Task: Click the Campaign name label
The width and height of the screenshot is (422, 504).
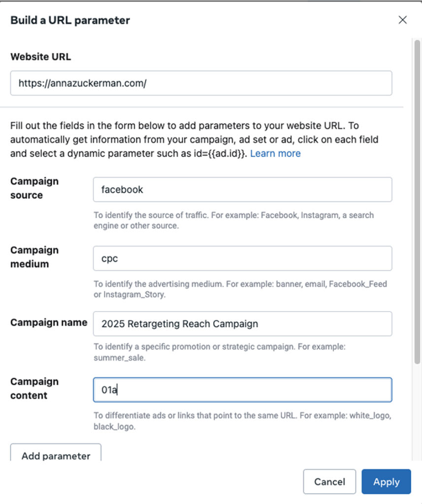Action: point(48,323)
